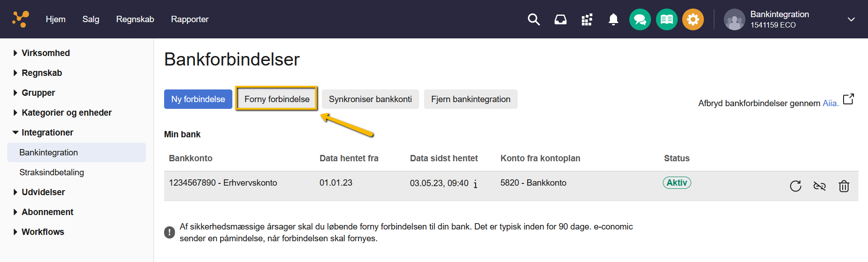Viewport: 868px width, 262px height.
Task: Open the green book help icon
Action: [667, 19]
